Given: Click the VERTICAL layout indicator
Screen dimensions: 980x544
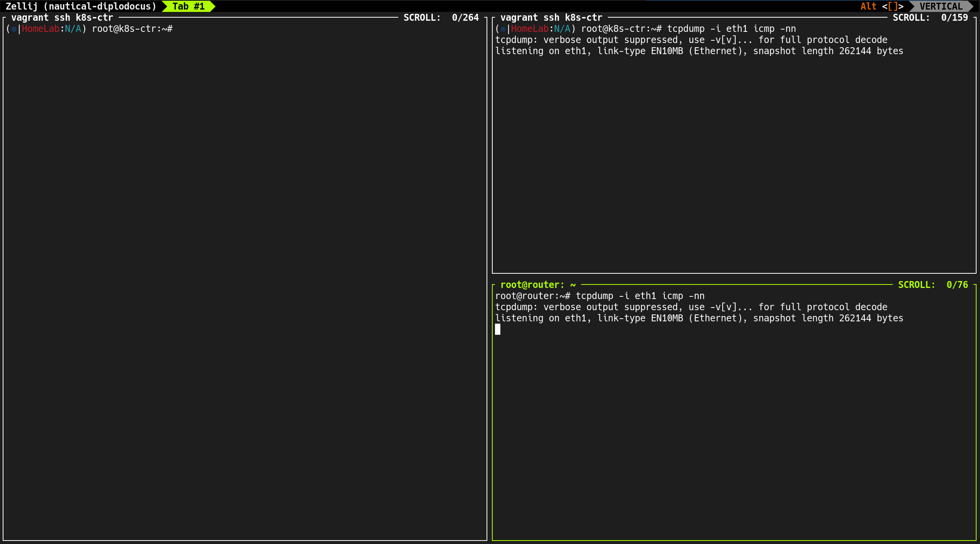Looking at the screenshot, I should click(941, 6).
